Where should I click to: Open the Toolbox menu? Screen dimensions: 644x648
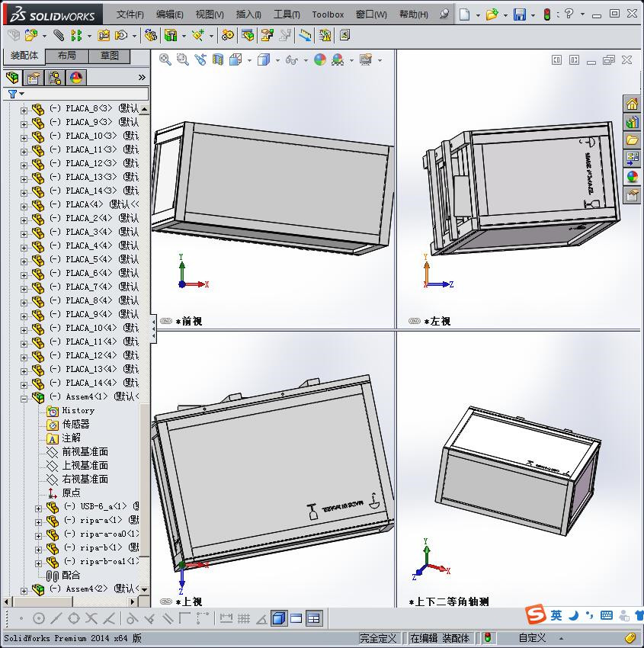pyautogui.click(x=328, y=14)
